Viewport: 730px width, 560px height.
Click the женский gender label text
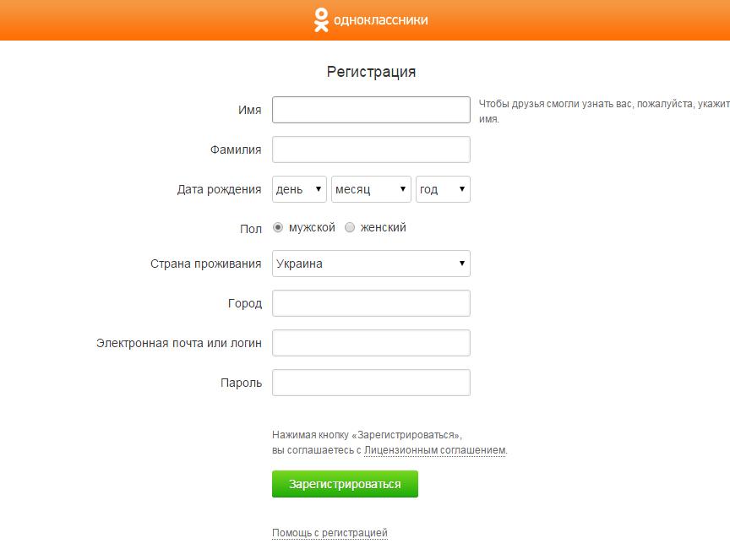(x=383, y=227)
